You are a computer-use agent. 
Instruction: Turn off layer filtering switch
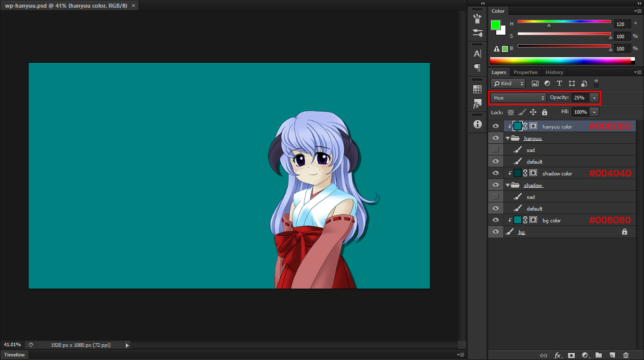[x=597, y=83]
